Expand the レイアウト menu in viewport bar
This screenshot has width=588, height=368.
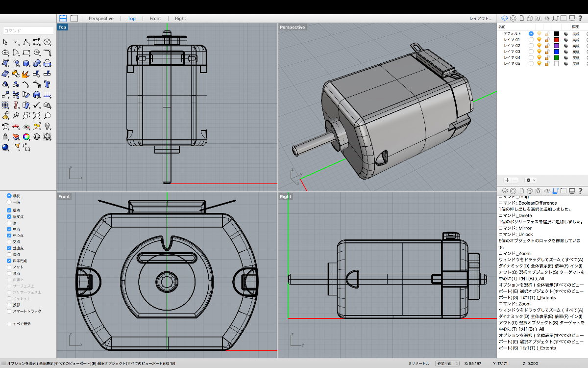pos(481,19)
